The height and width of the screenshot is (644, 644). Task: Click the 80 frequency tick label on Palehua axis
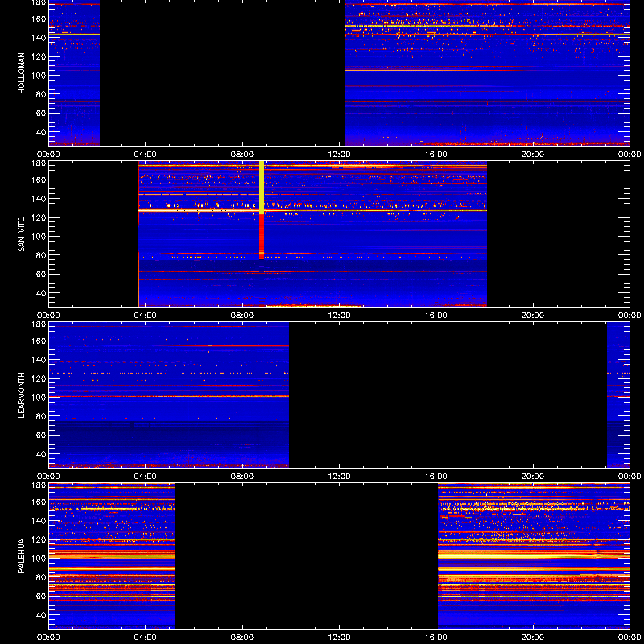pyautogui.click(x=42, y=577)
